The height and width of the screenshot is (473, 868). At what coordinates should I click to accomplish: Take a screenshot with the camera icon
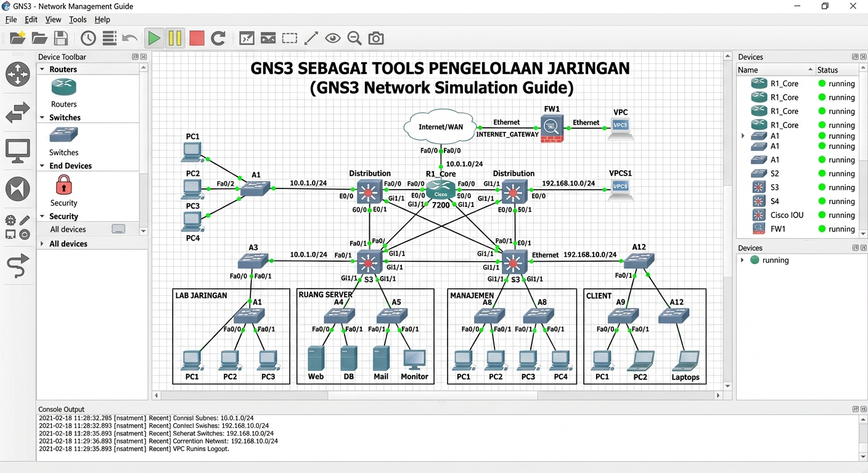coord(376,38)
